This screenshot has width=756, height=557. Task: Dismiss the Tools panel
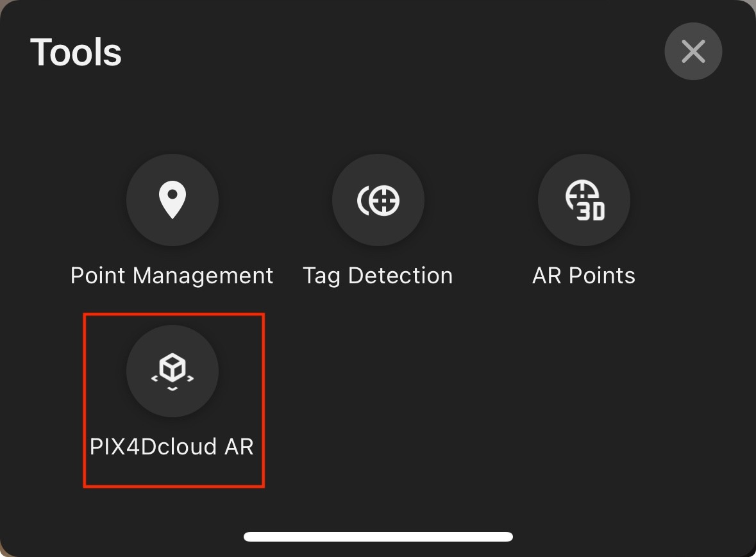pyautogui.click(x=693, y=51)
